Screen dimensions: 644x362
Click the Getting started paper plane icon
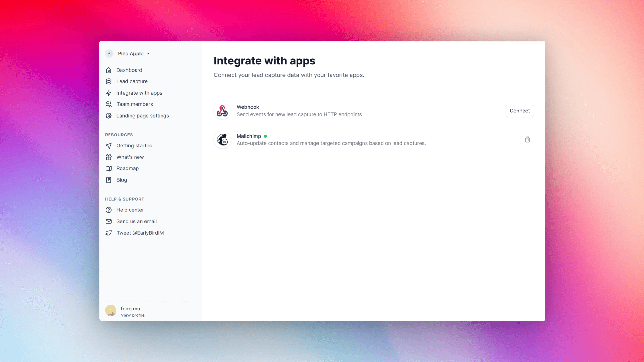(x=109, y=146)
